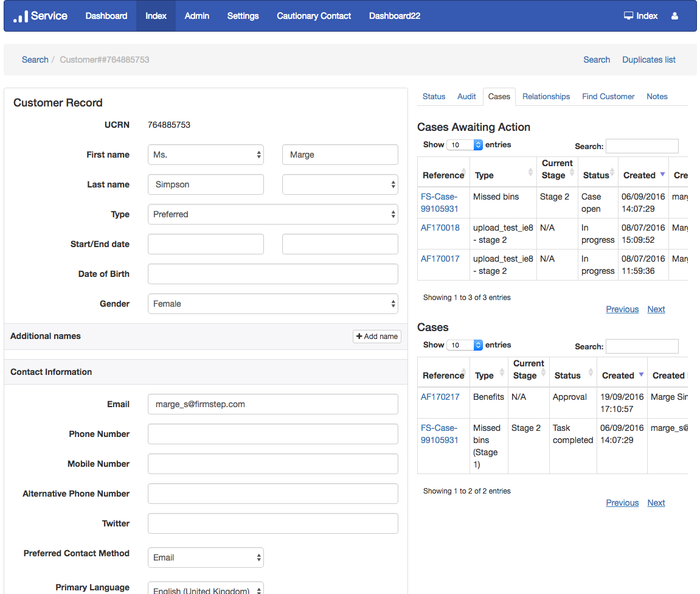The image size is (700, 594).
Task: Open the Admin menu item
Action: coord(197,16)
